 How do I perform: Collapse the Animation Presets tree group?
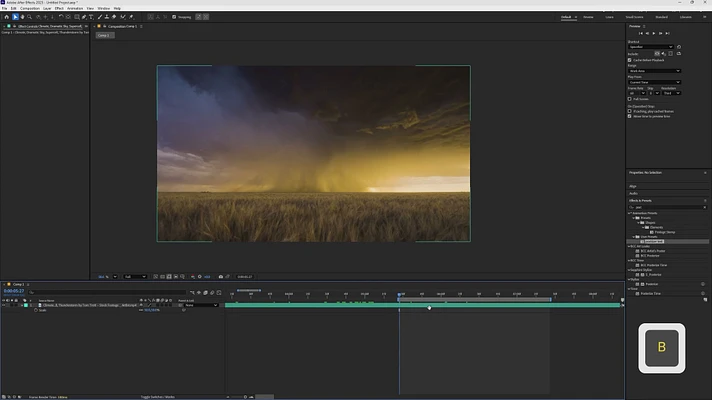click(x=629, y=213)
